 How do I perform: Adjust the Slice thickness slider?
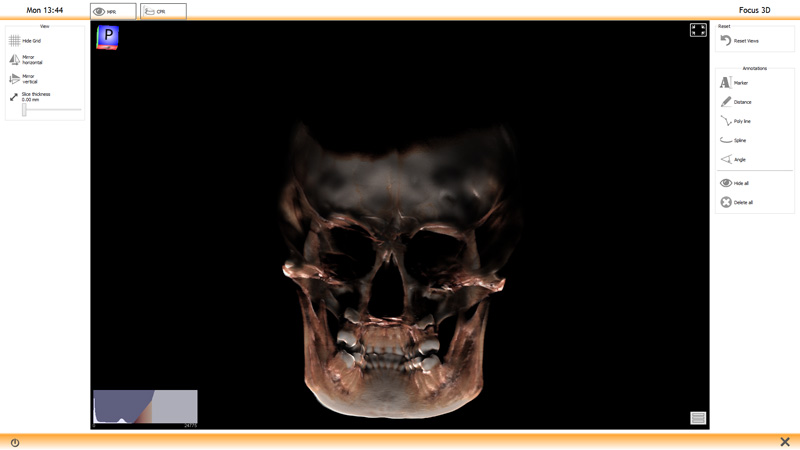click(x=25, y=110)
